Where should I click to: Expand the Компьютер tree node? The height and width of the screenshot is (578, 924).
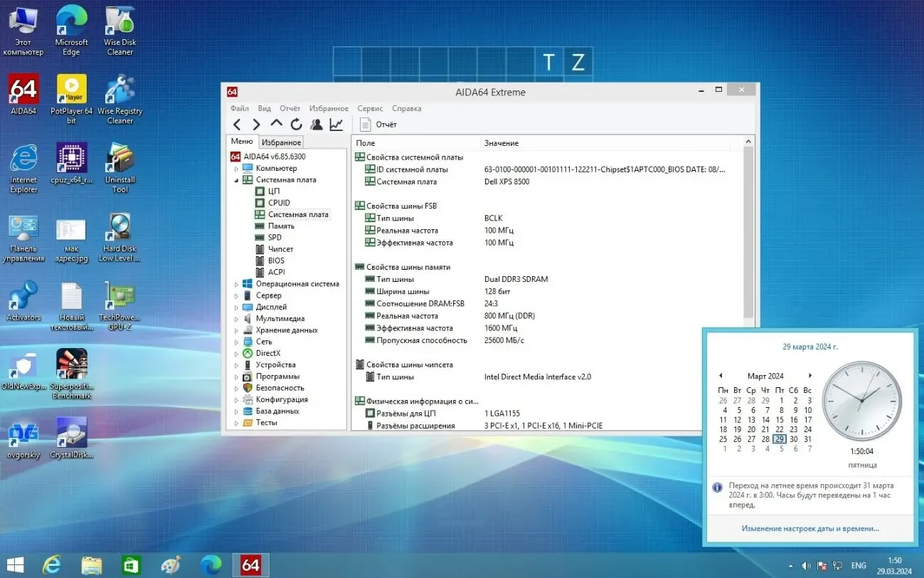237,169
